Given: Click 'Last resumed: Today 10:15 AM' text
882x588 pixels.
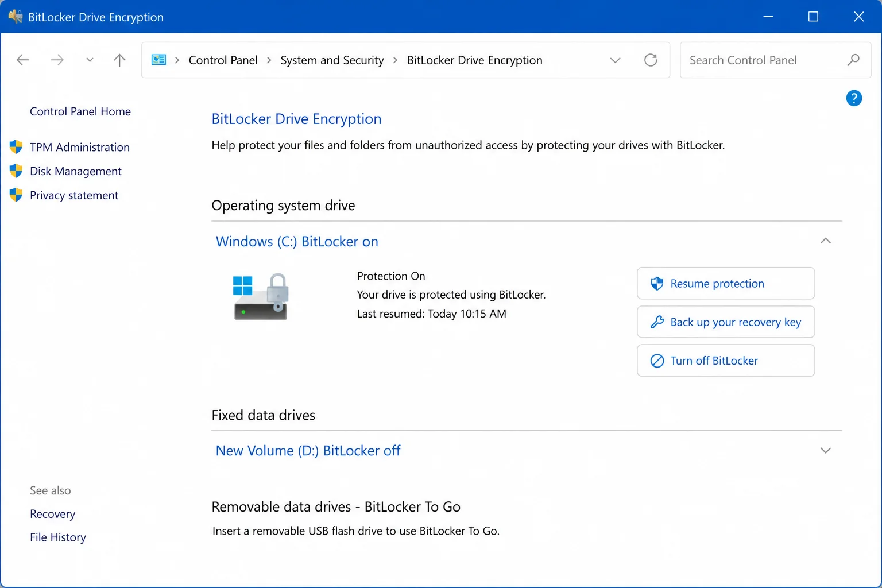Looking at the screenshot, I should (432, 314).
